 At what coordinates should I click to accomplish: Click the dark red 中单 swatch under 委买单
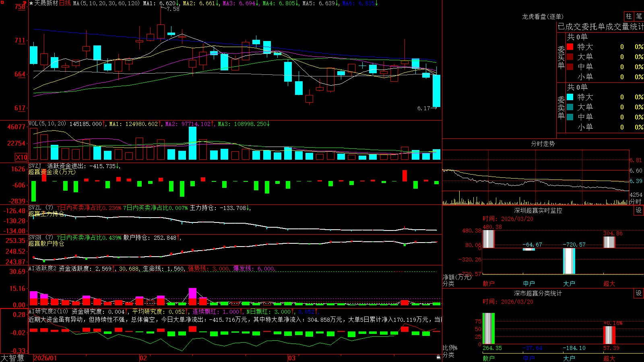pyautogui.click(x=570, y=67)
